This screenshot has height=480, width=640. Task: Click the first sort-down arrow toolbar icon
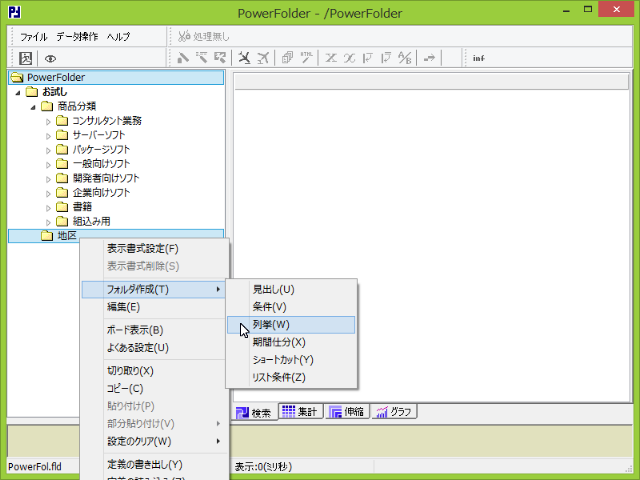click(368, 58)
